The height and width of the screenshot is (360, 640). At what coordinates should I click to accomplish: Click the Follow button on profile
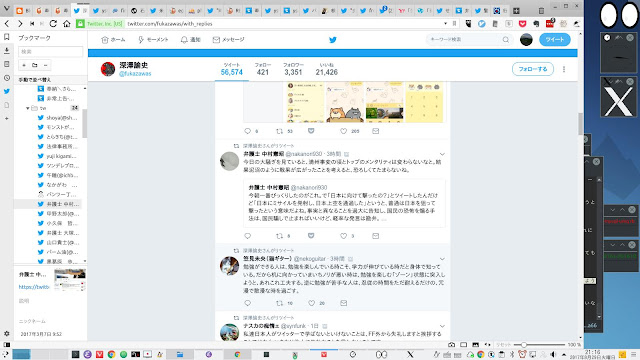533,69
